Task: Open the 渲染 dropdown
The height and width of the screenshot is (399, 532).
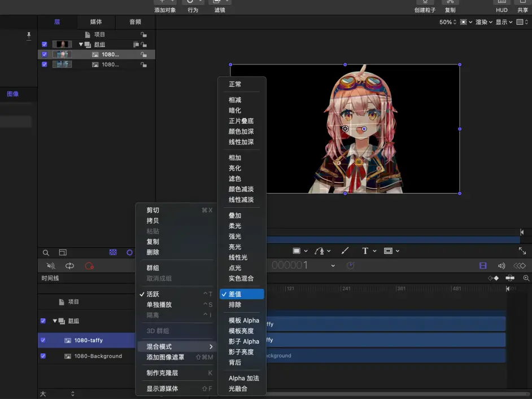Action: coord(484,22)
